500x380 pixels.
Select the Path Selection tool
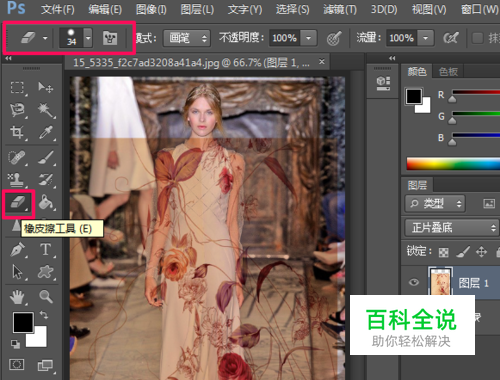coord(17,272)
